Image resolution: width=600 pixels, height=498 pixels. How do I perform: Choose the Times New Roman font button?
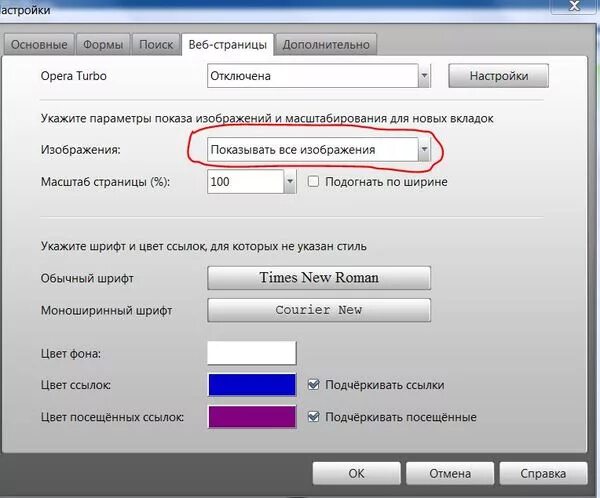coord(319,278)
